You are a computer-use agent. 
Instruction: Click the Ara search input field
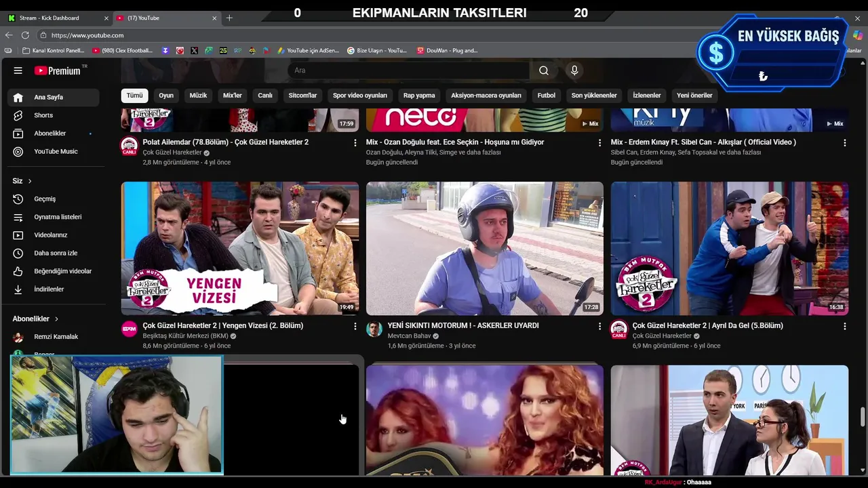pos(409,70)
